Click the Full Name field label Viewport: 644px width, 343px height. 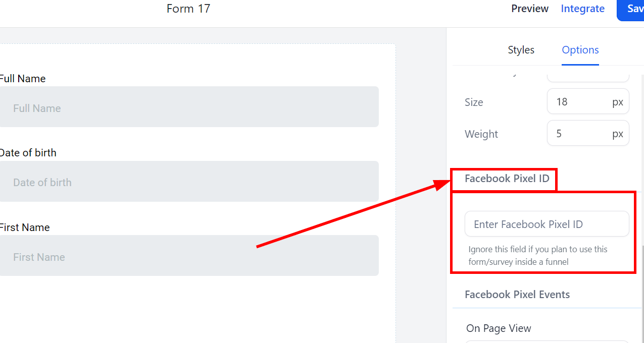pyautogui.click(x=23, y=79)
